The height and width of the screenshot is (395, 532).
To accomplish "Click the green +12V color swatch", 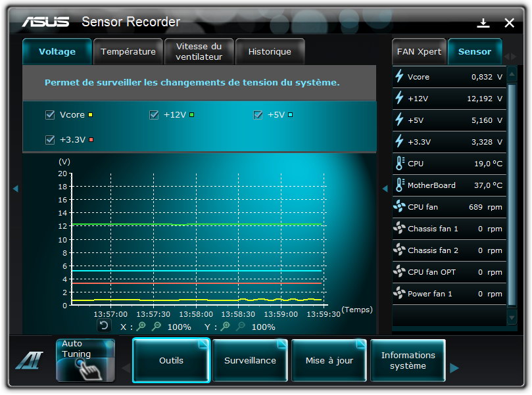I will pos(192,115).
